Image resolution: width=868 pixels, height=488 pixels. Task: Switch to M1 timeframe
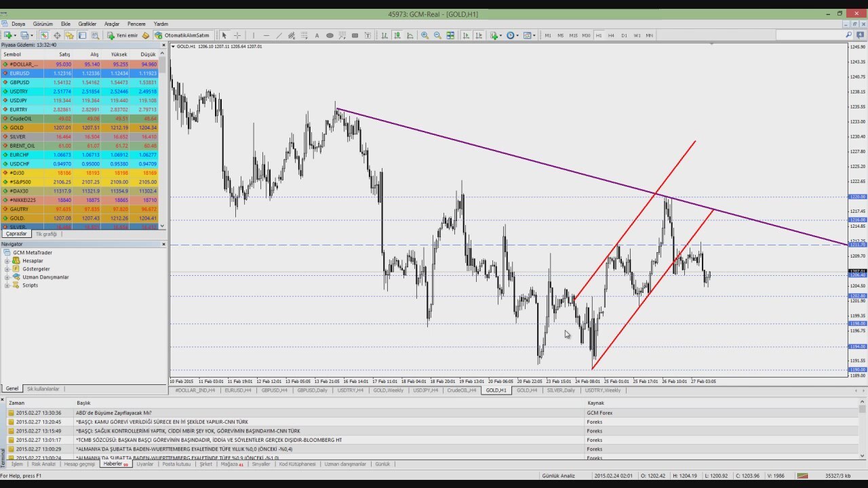(548, 35)
